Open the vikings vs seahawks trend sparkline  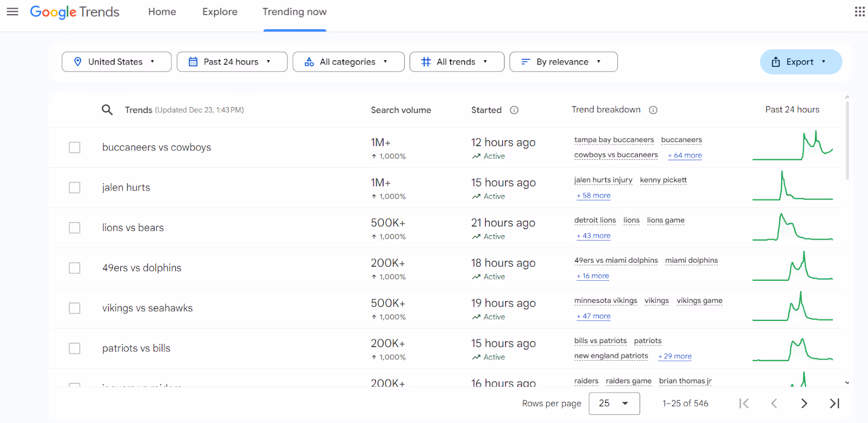coord(793,307)
